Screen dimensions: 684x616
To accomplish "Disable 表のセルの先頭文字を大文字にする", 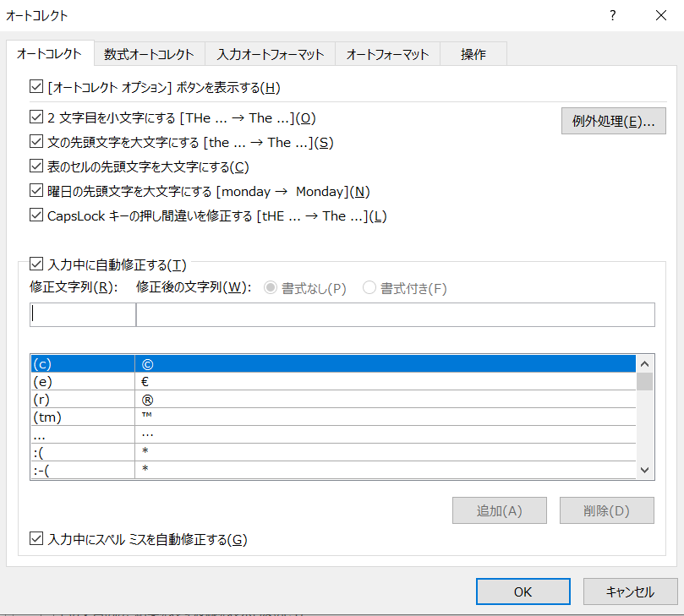I will click(x=36, y=166).
